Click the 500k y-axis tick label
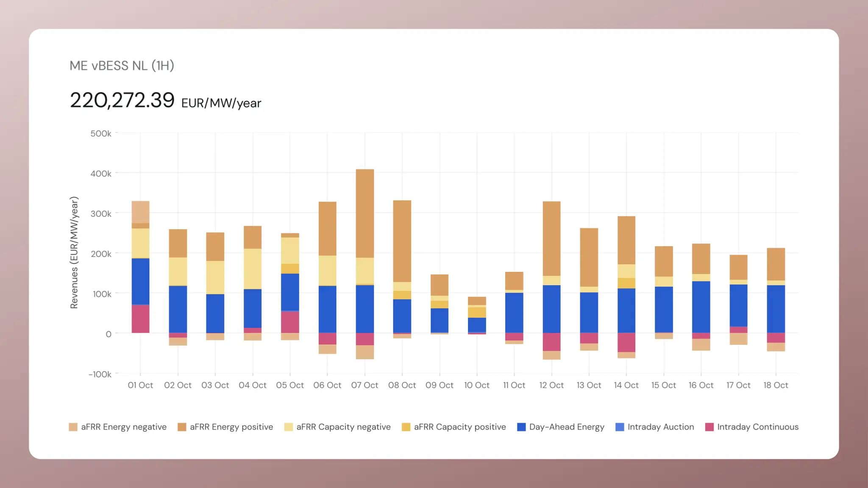Screen dimensions: 868x488 point(101,133)
